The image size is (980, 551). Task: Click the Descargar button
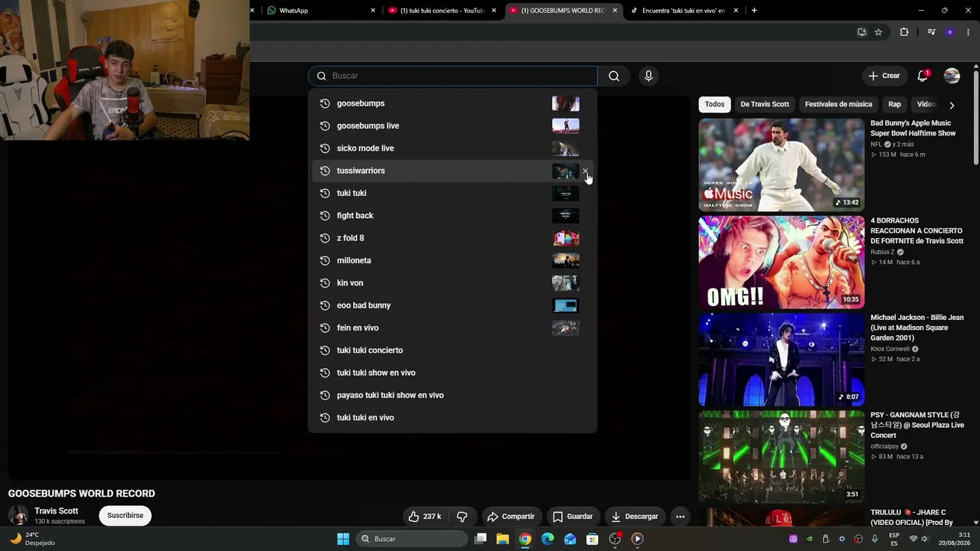tap(635, 517)
